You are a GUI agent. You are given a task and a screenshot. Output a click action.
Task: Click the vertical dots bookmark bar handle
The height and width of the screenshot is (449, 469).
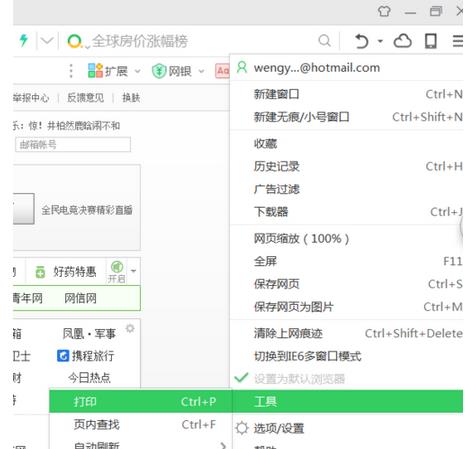(71, 71)
